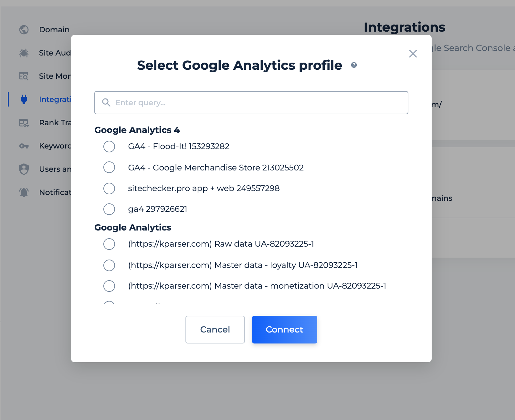Click the Cancel button

(215, 330)
